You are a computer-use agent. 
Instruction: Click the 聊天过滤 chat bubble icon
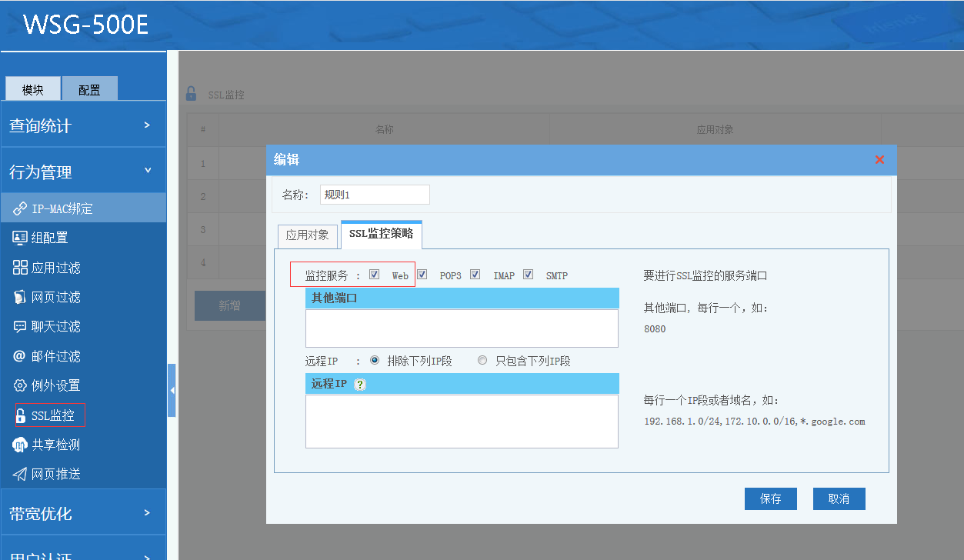pos(20,326)
